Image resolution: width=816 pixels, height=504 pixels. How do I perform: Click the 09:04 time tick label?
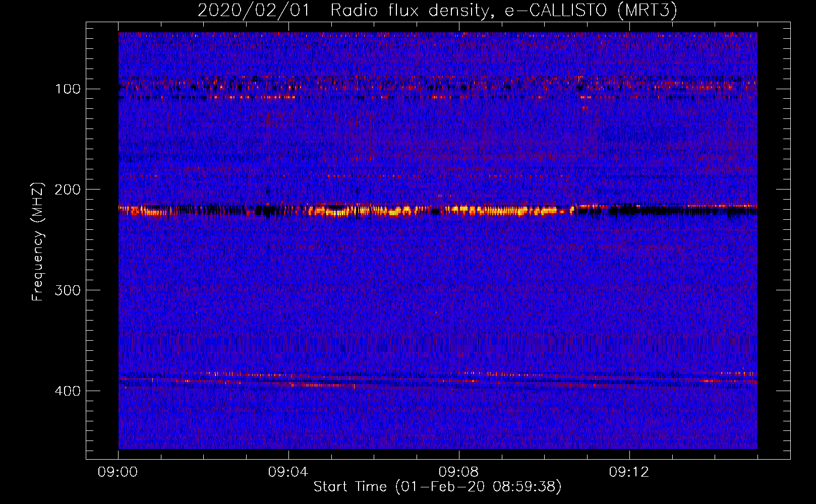(x=288, y=472)
